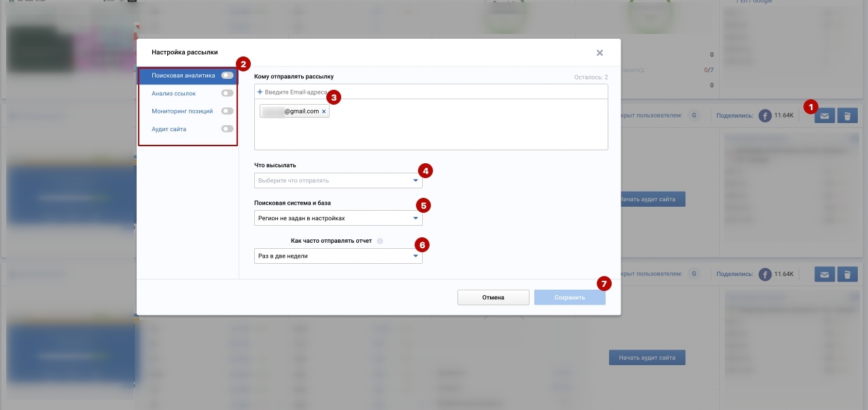Viewport: 868px width, 410px height.
Task: Click the Сохранить button
Action: (569, 297)
